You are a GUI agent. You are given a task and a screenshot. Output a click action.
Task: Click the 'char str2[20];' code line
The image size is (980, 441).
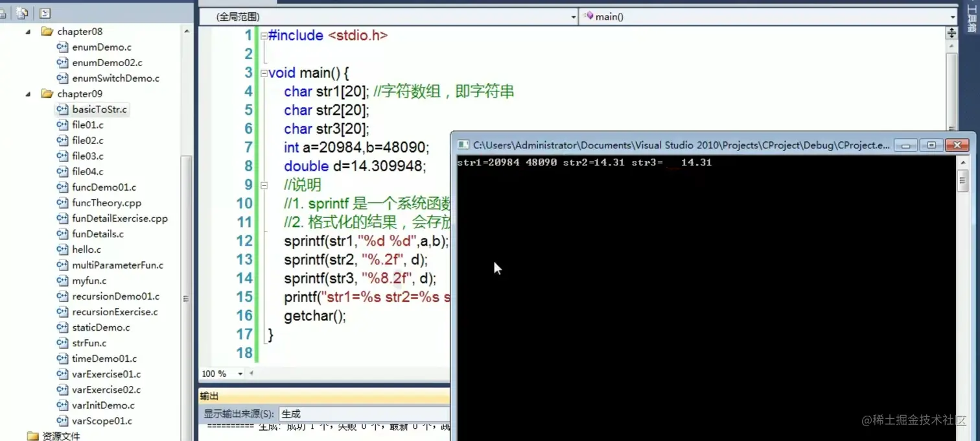(x=326, y=110)
